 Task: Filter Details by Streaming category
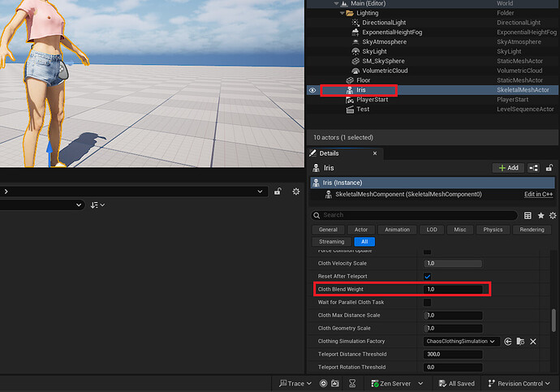332,242
